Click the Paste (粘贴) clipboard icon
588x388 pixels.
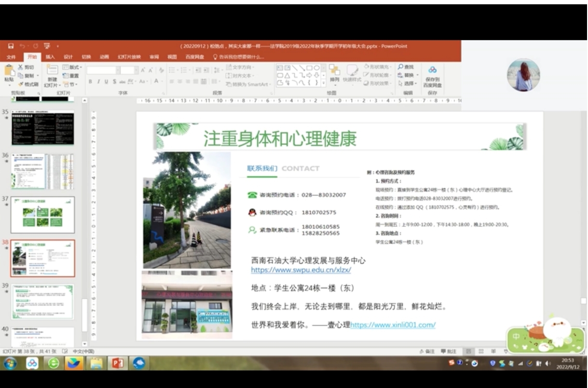pyautogui.click(x=9, y=70)
